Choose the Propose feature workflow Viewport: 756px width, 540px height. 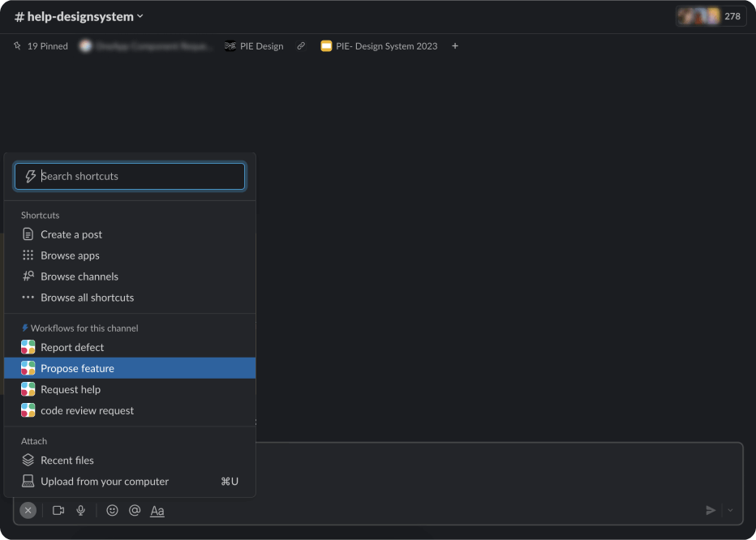pos(77,368)
